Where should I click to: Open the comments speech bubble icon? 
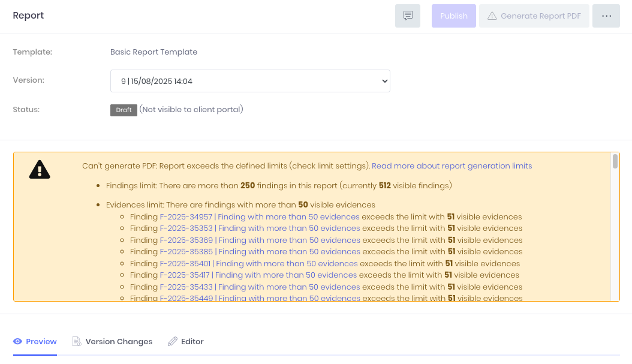408,16
